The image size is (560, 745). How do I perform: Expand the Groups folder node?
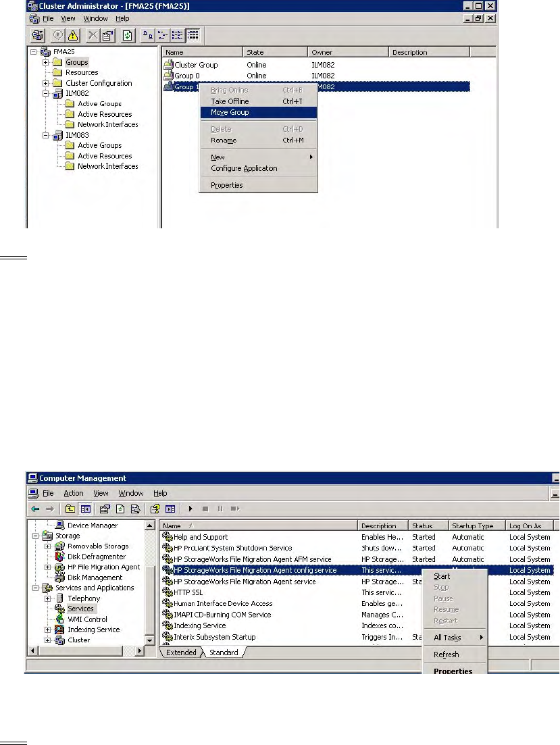tap(46, 62)
